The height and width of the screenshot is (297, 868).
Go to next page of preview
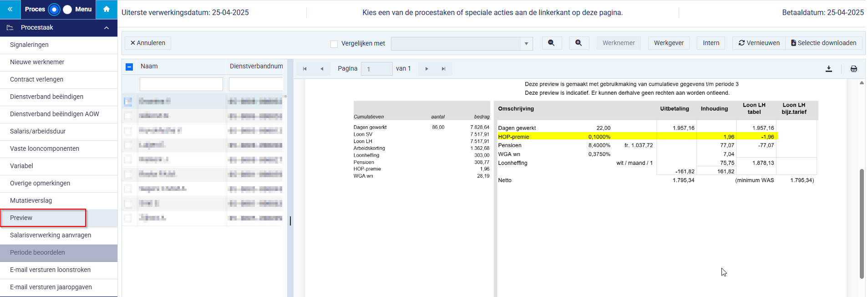pos(426,69)
